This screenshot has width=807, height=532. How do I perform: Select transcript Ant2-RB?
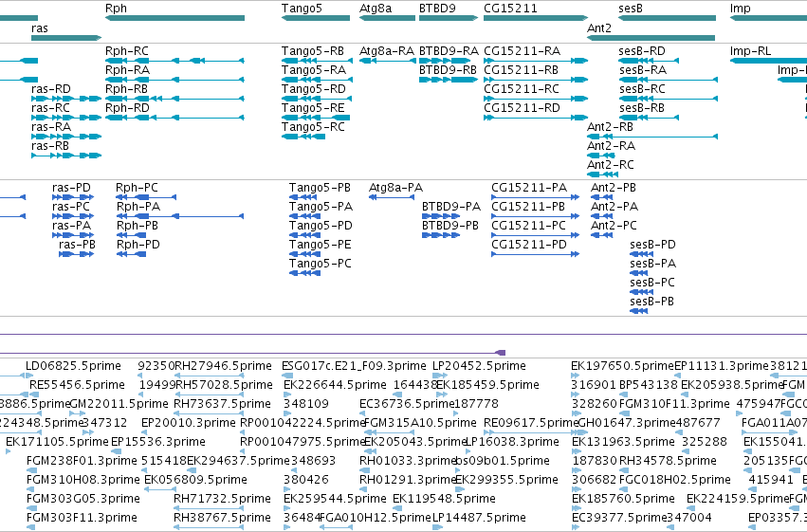click(652, 137)
